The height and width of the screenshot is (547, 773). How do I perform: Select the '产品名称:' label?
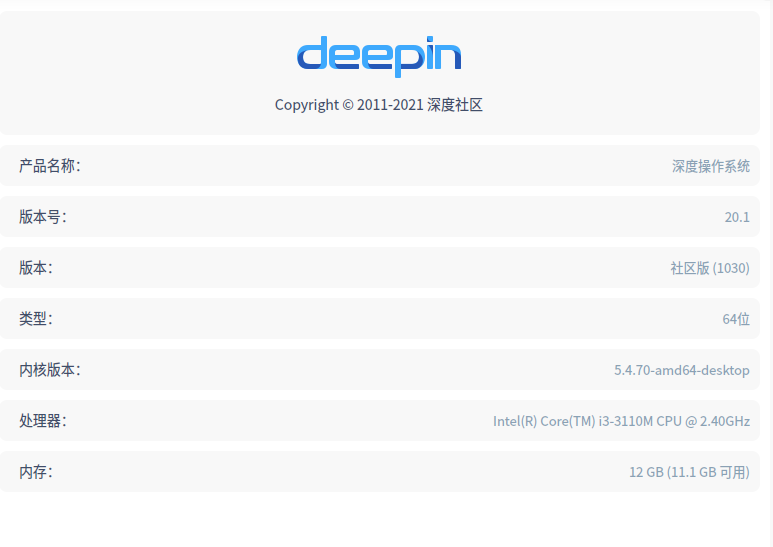(x=50, y=166)
